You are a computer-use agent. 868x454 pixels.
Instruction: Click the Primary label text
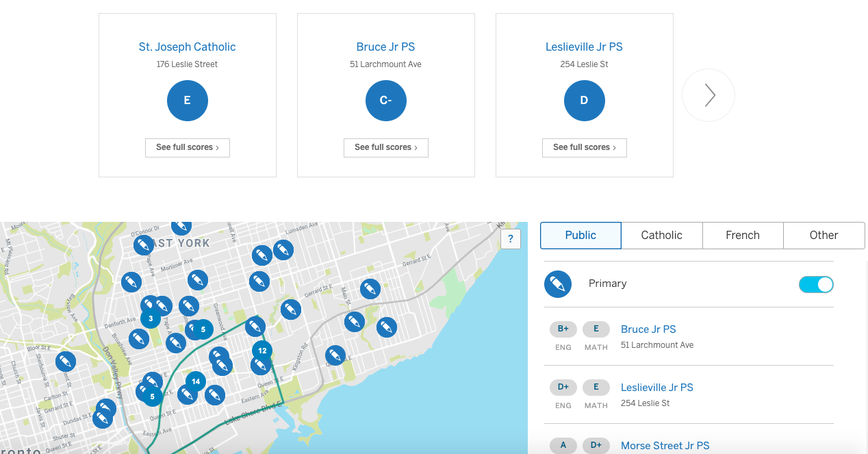coord(608,283)
